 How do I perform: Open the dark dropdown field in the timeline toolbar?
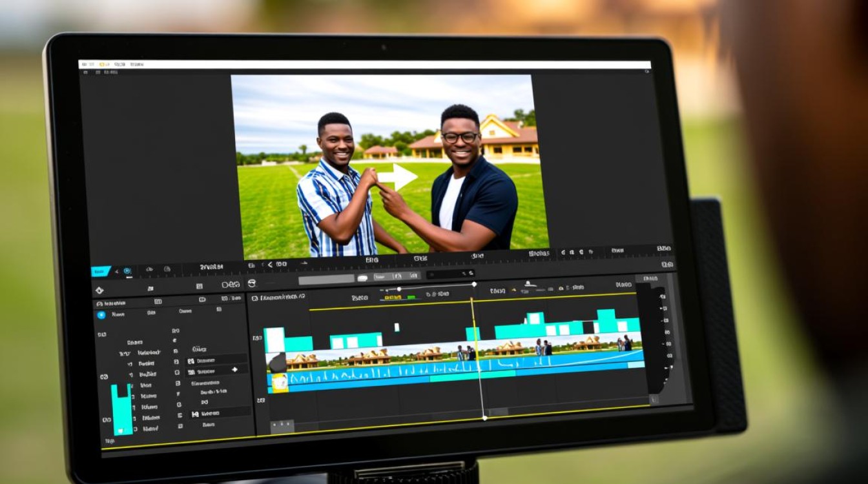[450, 274]
